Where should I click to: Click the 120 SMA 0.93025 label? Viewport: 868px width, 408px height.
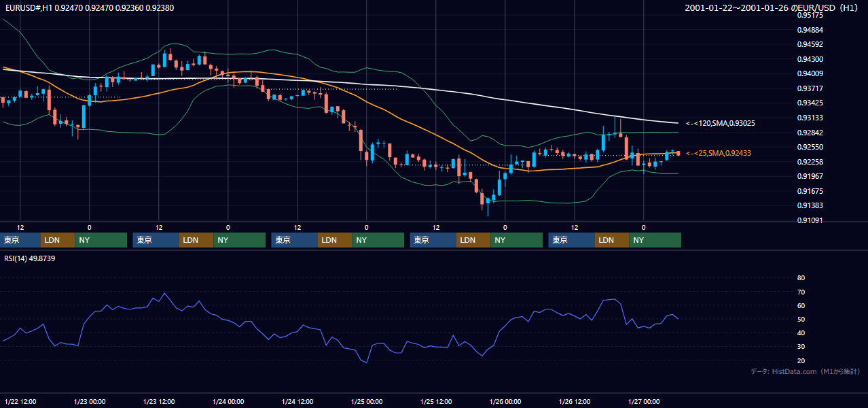(721, 123)
